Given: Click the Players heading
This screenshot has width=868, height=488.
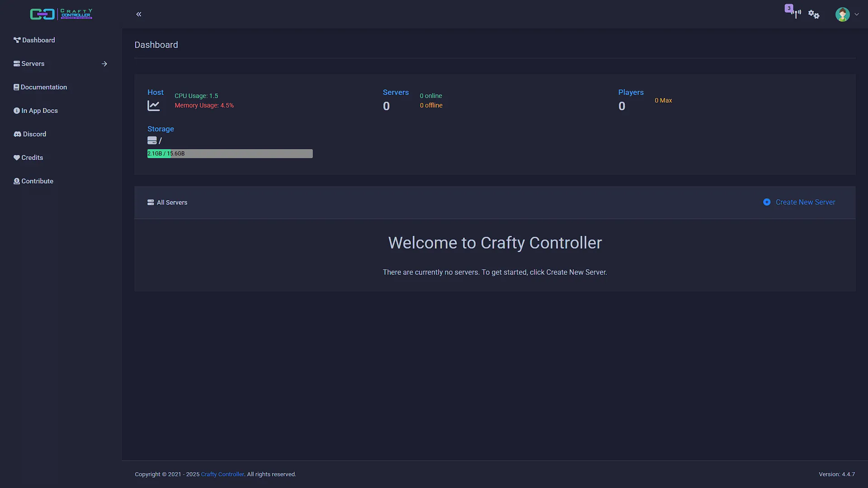Looking at the screenshot, I should pyautogui.click(x=631, y=92).
